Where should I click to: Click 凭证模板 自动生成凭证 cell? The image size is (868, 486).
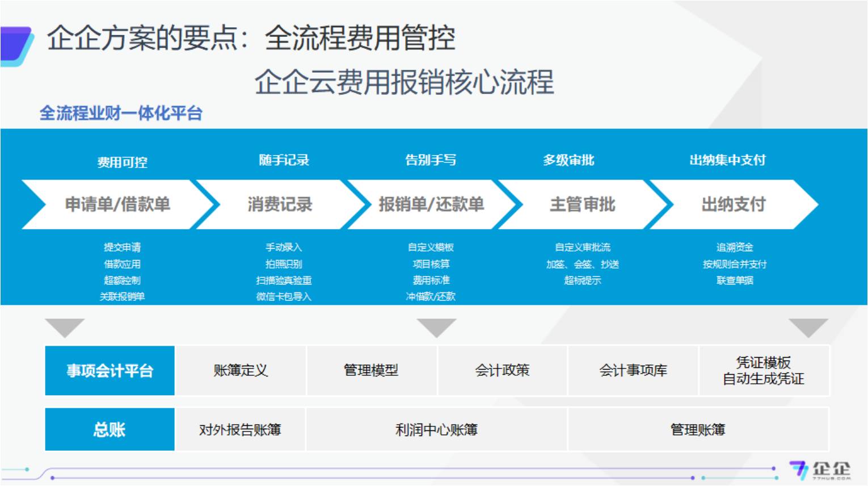[x=764, y=371]
